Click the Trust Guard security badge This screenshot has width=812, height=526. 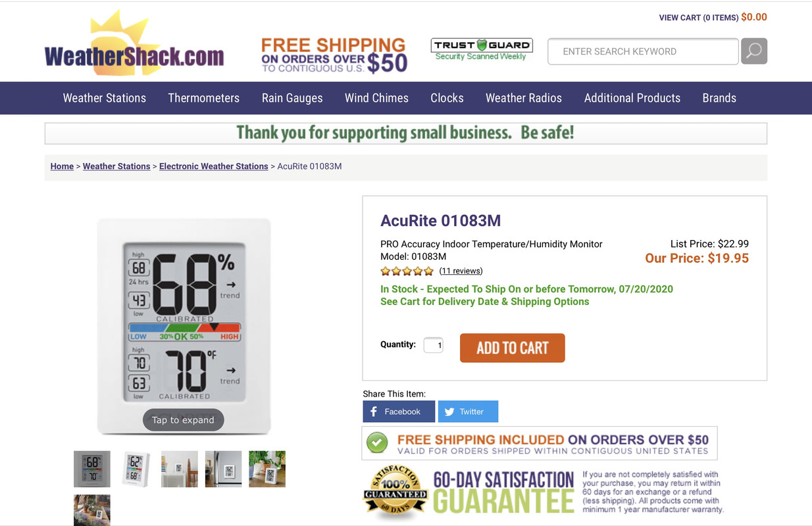pos(482,50)
